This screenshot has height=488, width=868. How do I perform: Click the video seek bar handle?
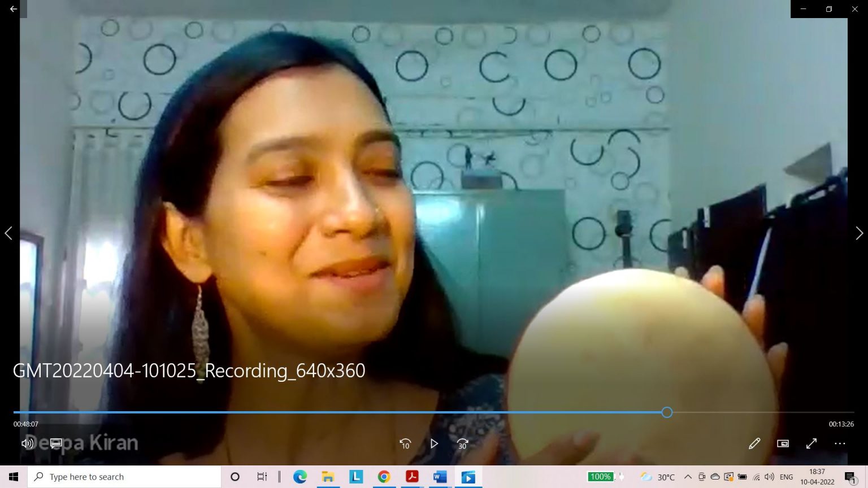(667, 412)
